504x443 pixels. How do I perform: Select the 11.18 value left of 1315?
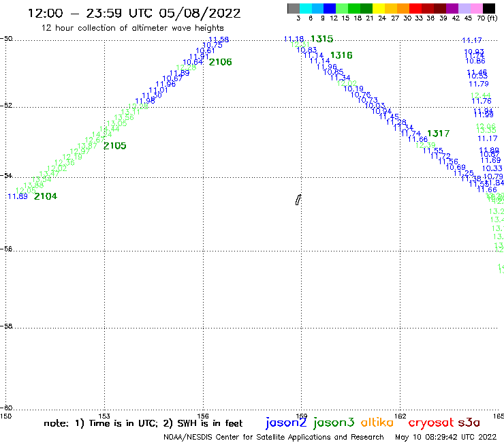294,39
